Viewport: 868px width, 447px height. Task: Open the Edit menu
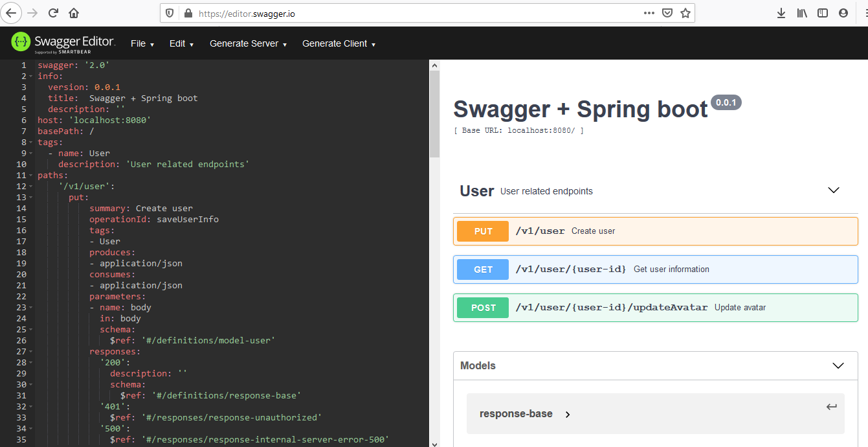tap(181, 43)
